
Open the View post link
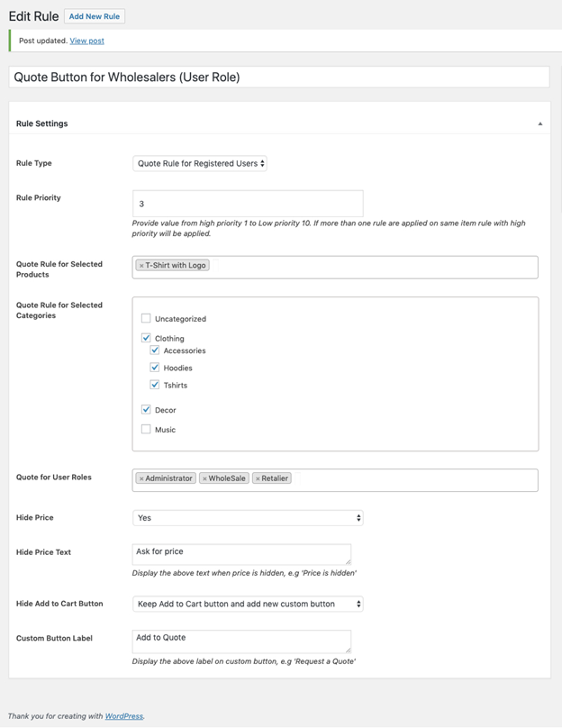(86, 41)
